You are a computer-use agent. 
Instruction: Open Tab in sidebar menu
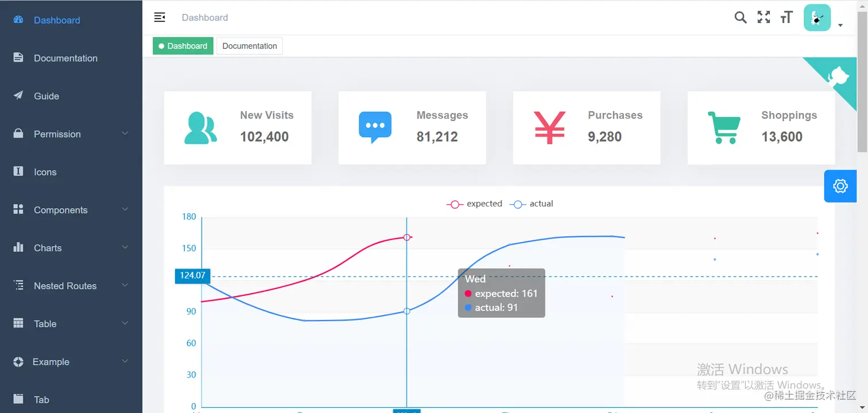(x=71, y=400)
